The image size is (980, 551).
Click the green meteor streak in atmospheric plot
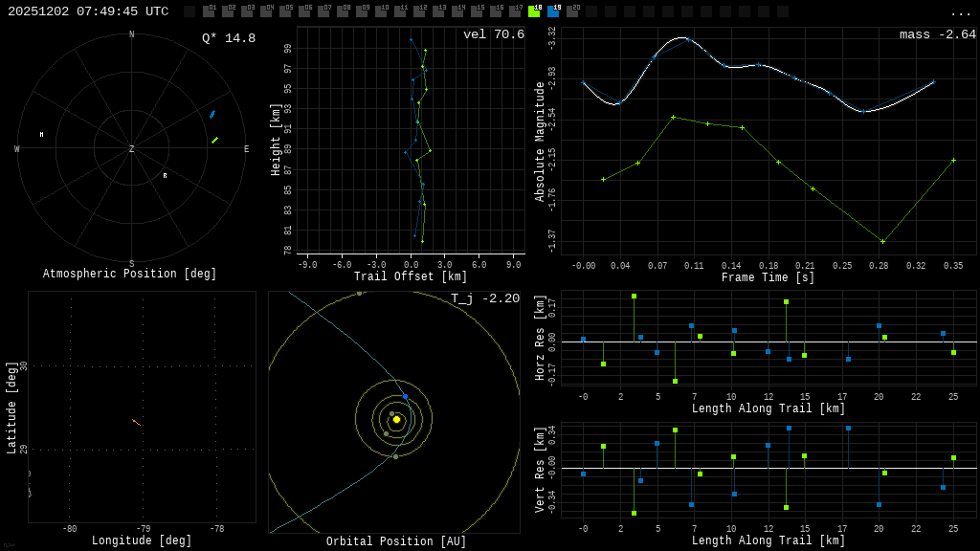click(214, 140)
